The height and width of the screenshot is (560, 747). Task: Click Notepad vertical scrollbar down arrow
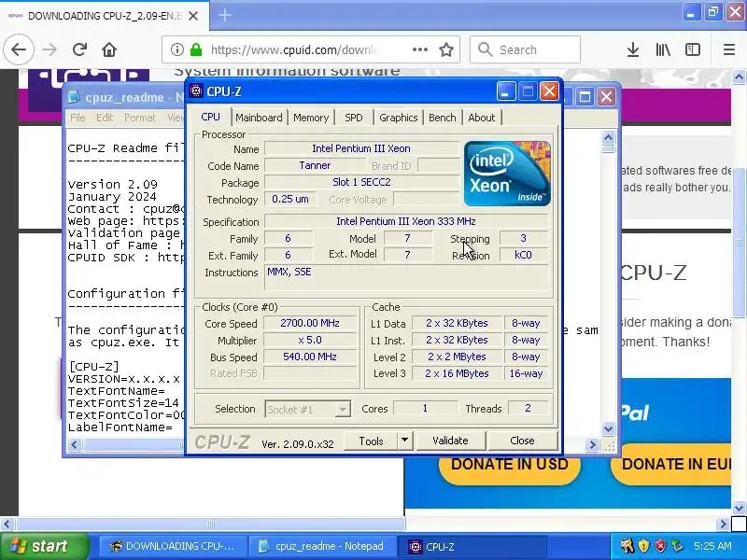click(608, 429)
